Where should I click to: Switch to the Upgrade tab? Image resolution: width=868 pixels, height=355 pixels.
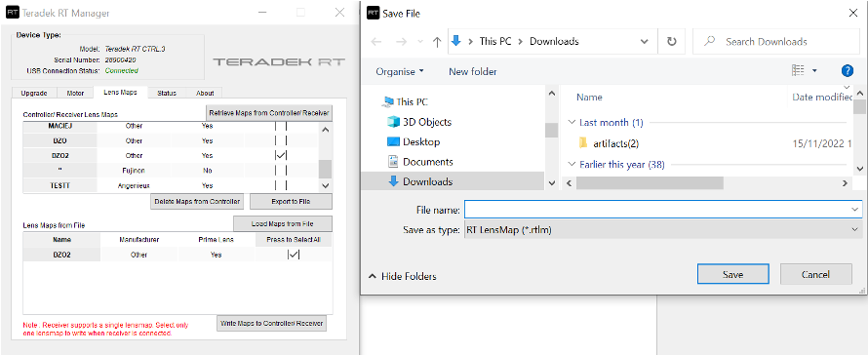coord(34,93)
